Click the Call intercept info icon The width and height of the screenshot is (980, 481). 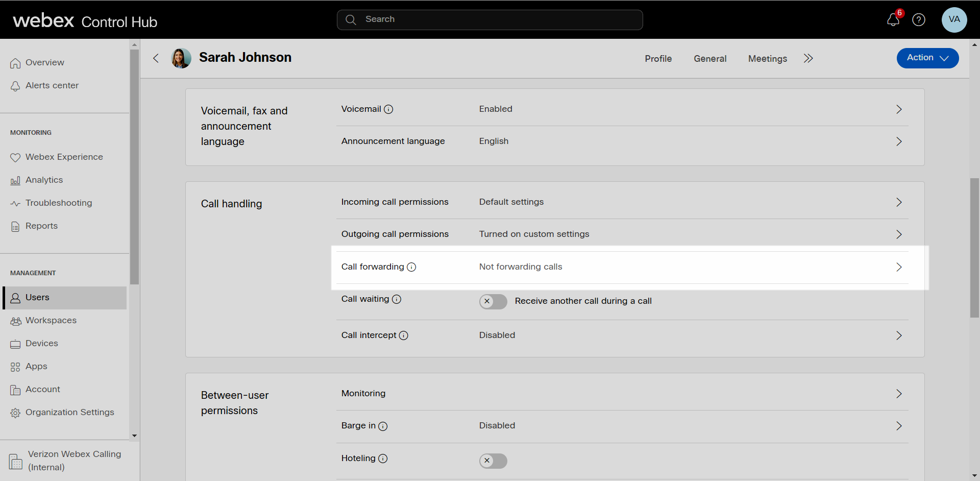coord(403,335)
